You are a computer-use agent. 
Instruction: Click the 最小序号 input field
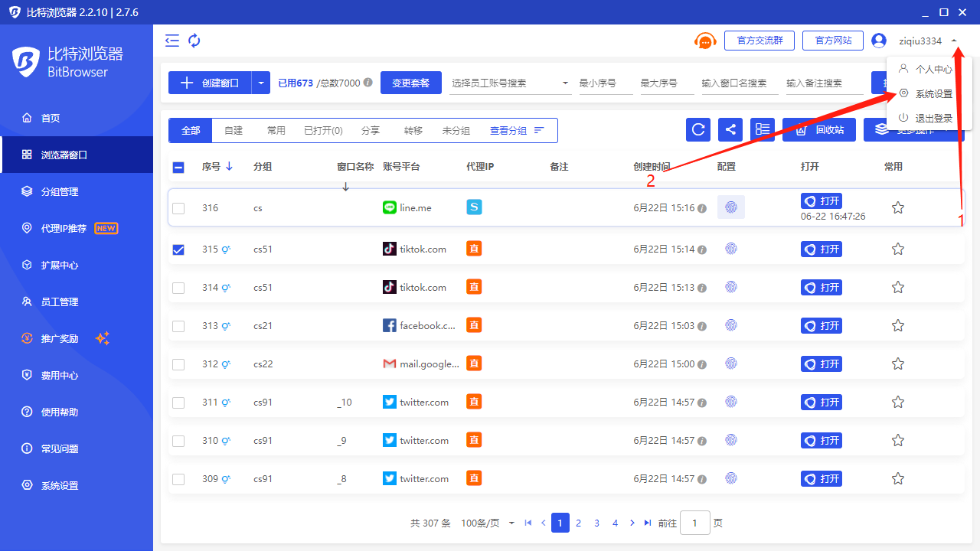pos(605,83)
